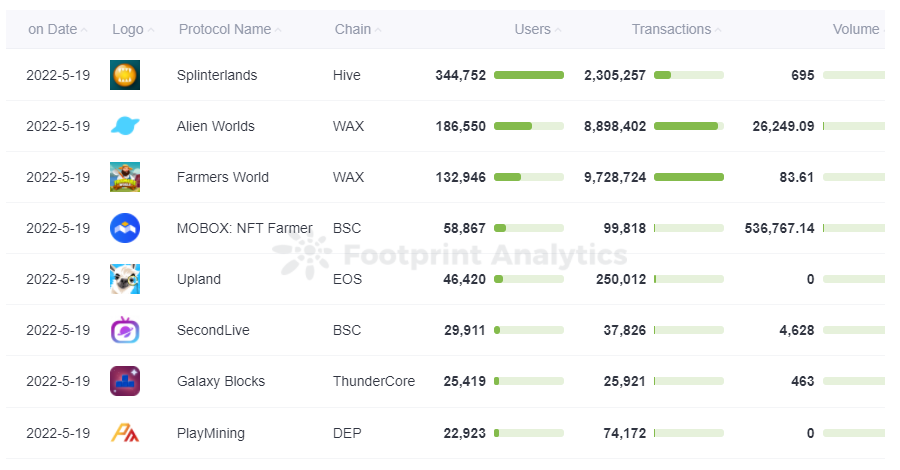Click the users value 22,923
Viewport: 900px width, 470px height.
(464, 433)
